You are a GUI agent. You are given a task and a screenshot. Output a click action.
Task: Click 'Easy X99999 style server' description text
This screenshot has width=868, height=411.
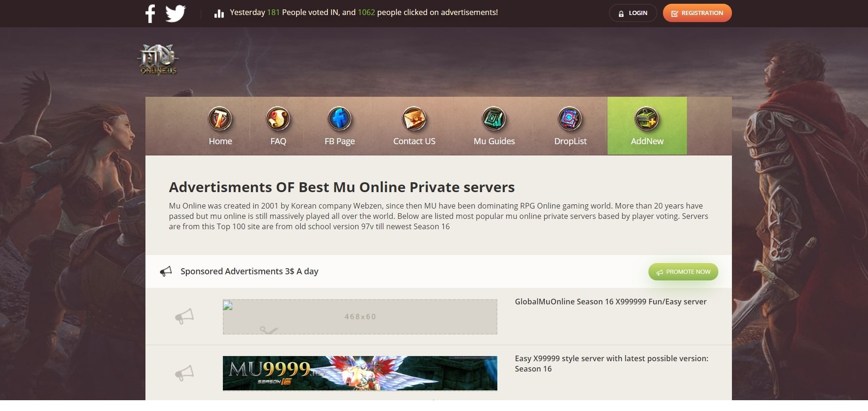click(611, 364)
